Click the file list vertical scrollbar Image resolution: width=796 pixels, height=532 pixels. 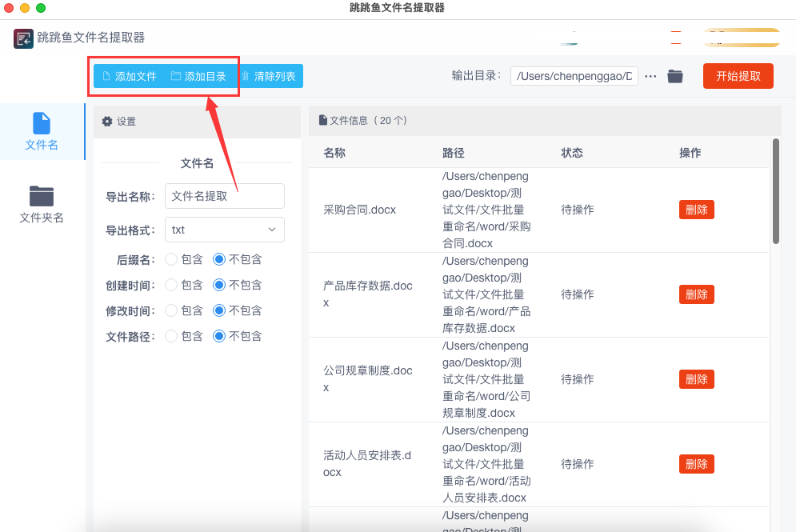(x=775, y=192)
